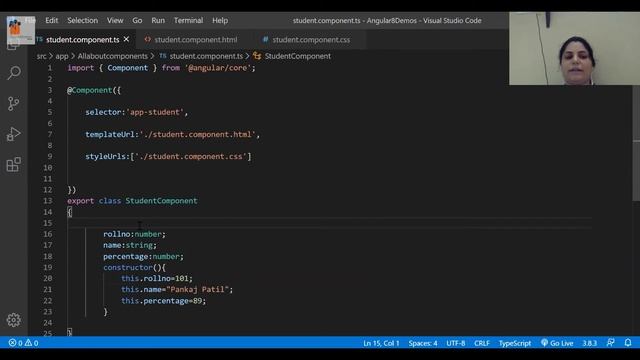Click 'percentage:number;' declaration on line 18

[x=143, y=256]
